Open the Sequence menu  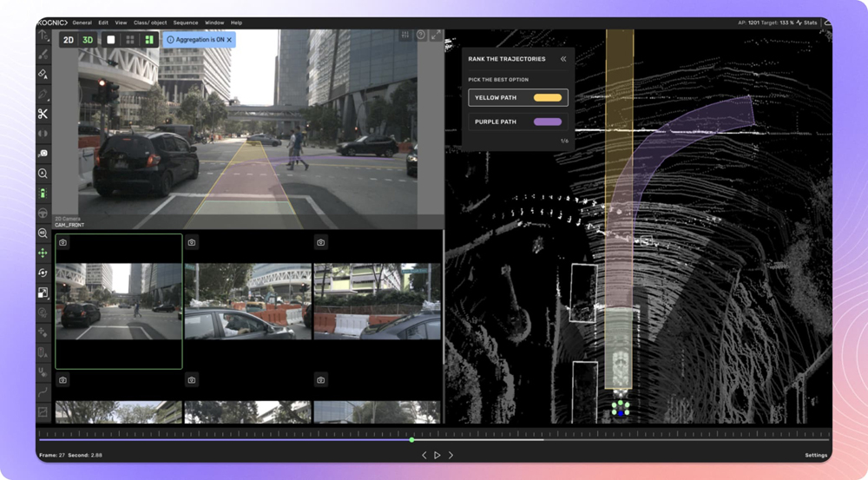pos(186,23)
